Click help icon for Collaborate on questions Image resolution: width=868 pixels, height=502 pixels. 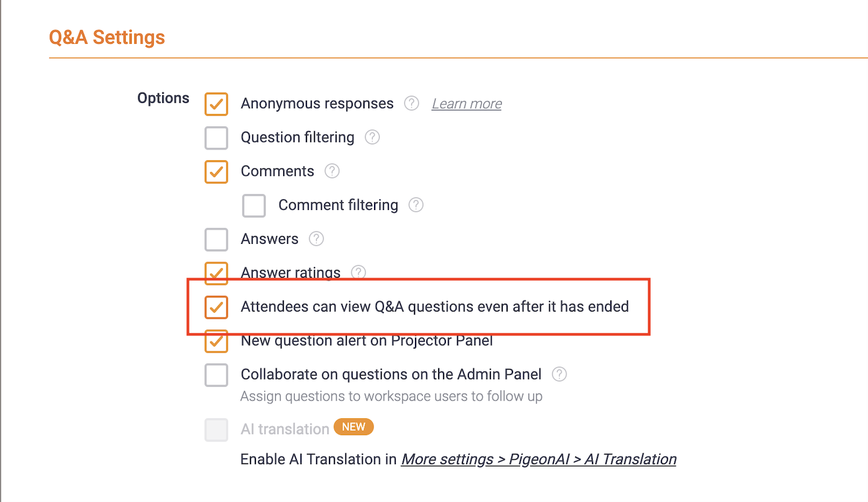point(559,374)
